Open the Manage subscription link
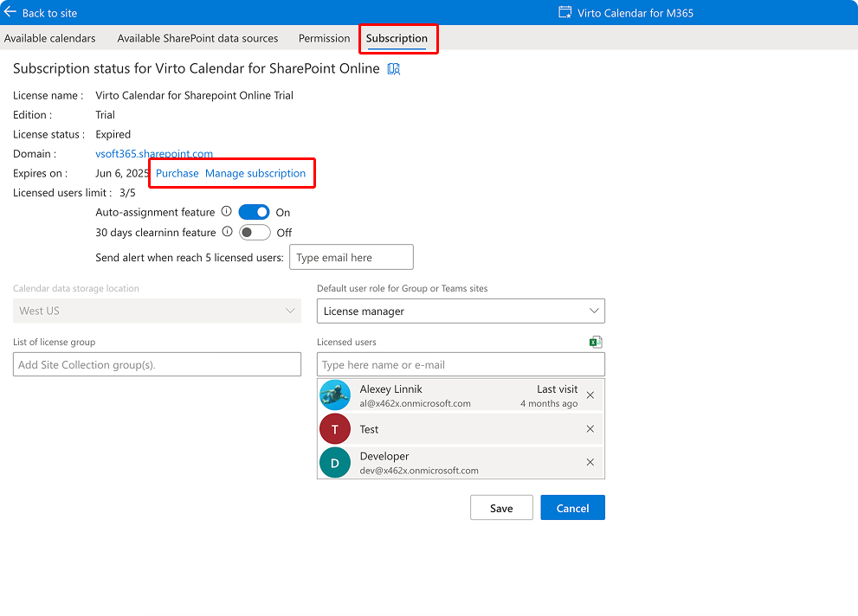 coord(255,173)
